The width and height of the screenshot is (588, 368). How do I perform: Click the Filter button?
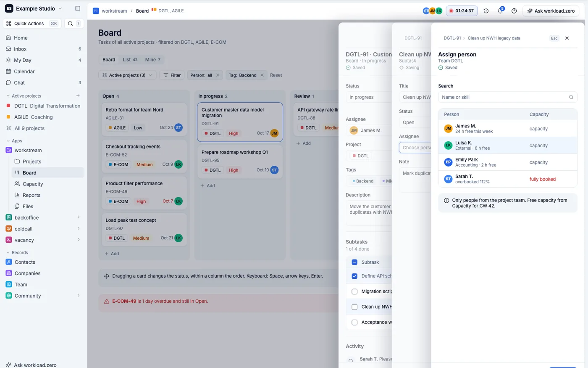point(172,75)
